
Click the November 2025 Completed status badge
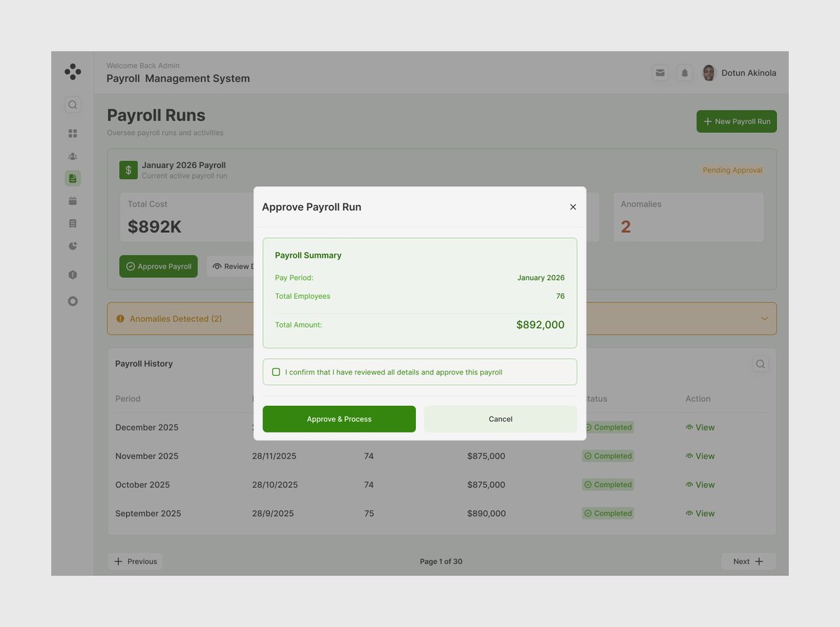608,456
